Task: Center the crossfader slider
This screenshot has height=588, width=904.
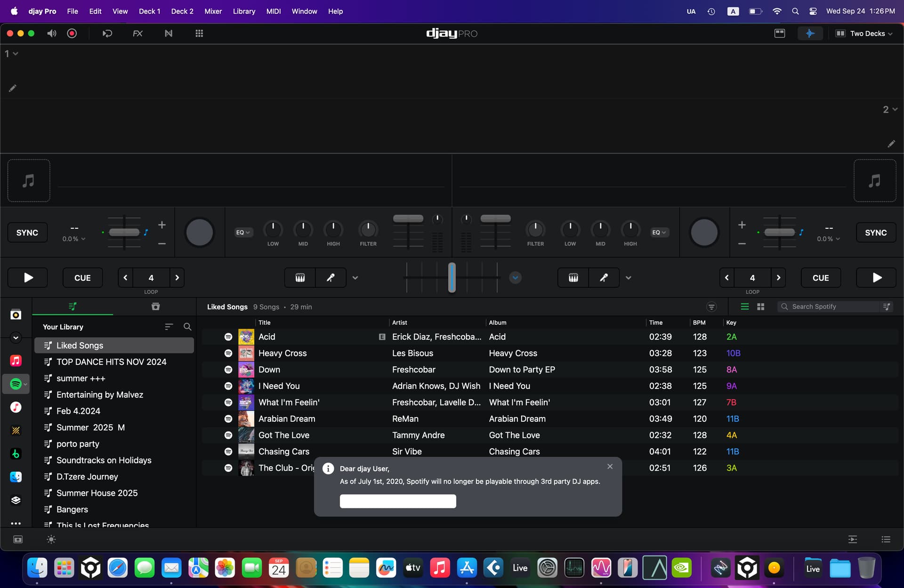Action: [x=452, y=277]
